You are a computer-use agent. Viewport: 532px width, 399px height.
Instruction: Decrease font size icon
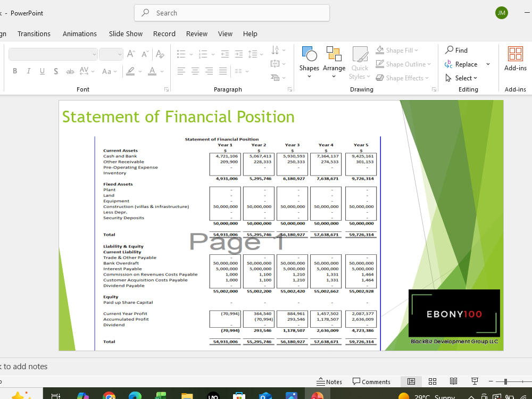pyautogui.click(x=145, y=54)
